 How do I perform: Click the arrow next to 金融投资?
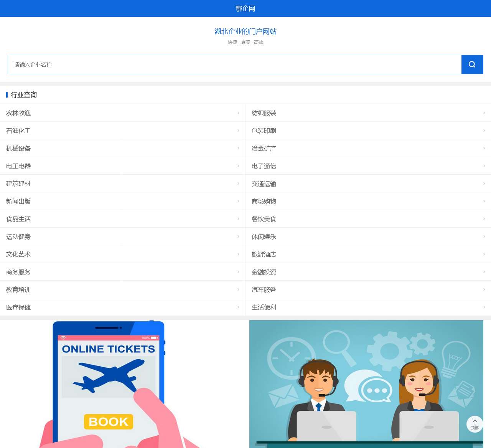point(484,272)
